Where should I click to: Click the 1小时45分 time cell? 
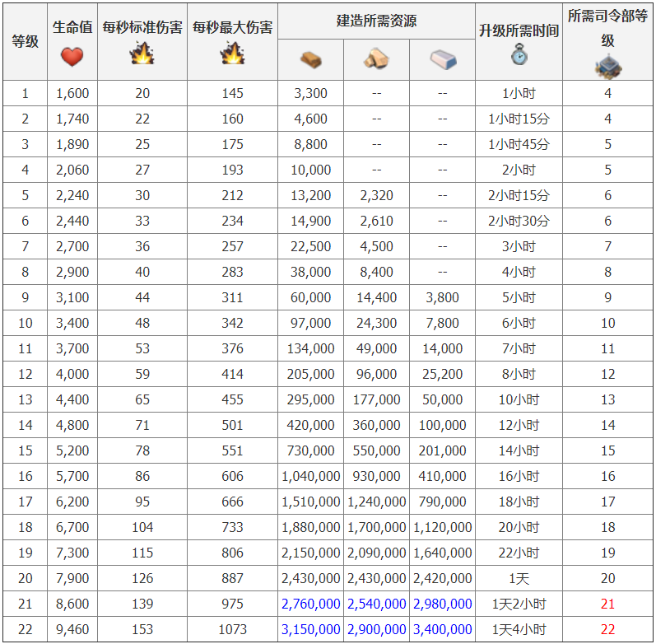(519, 144)
